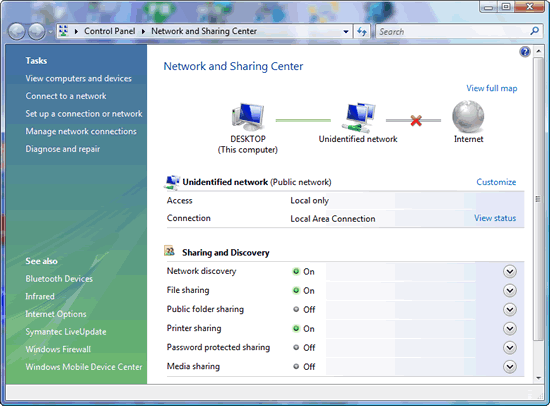Image resolution: width=550 pixels, height=406 pixels.
Task: Open Internet Options
Action: 55,314
